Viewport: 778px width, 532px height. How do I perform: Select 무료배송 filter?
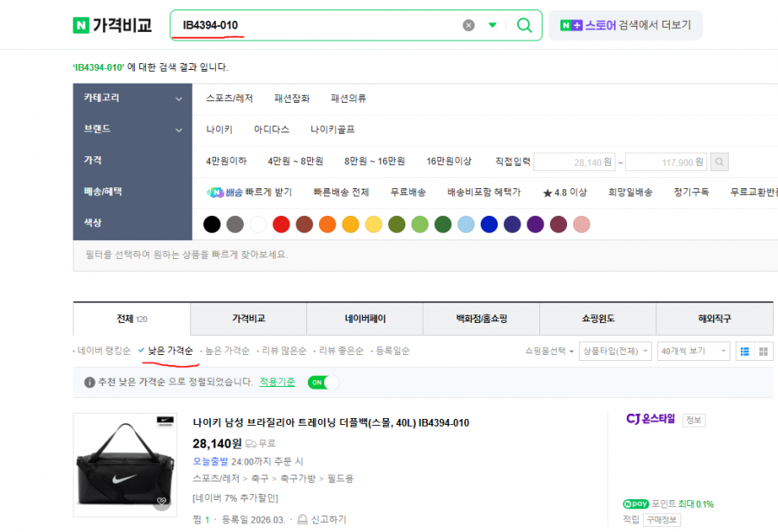click(x=408, y=193)
